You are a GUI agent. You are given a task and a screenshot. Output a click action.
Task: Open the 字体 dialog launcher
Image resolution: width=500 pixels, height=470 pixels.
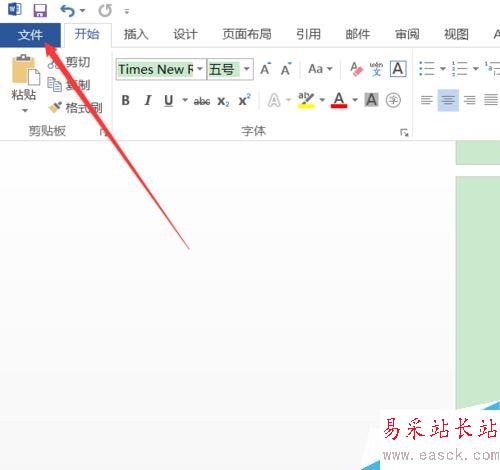click(x=404, y=133)
